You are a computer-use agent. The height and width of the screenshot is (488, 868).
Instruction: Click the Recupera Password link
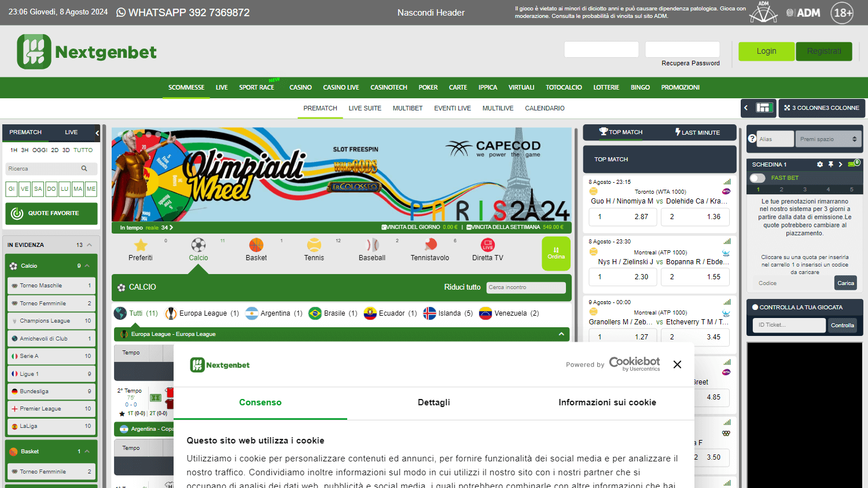tap(691, 63)
